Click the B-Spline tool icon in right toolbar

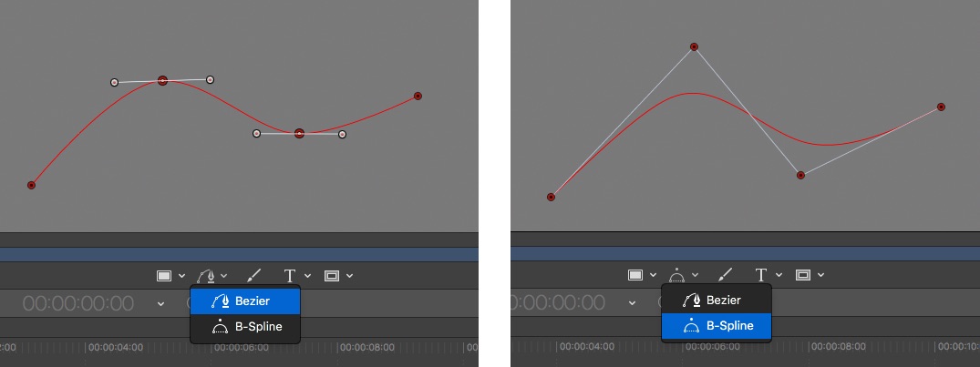click(x=678, y=275)
